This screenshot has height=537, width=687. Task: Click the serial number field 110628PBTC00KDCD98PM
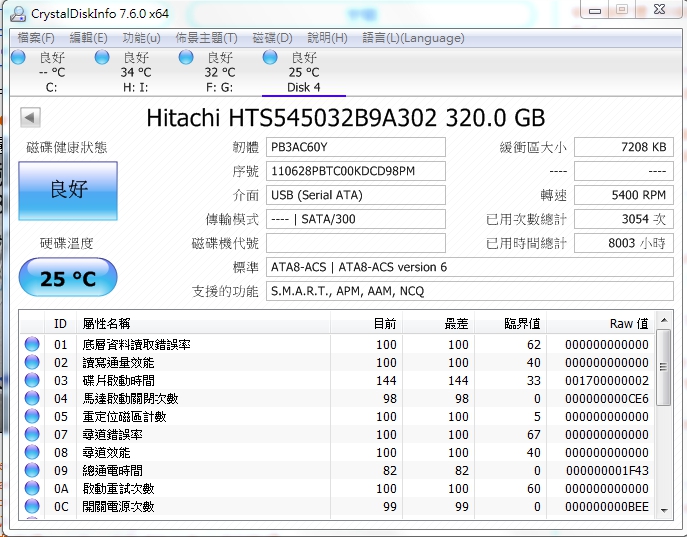coord(356,171)
